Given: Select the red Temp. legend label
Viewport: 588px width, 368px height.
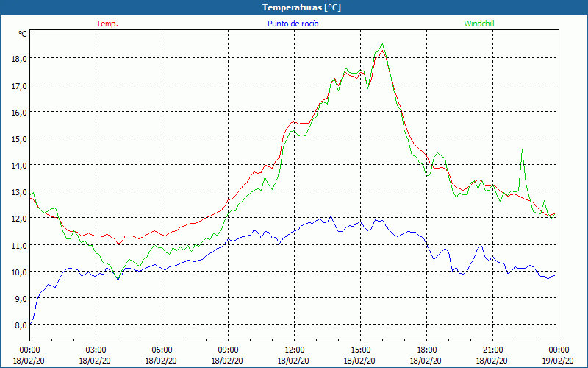Looking at the screenshot, I should click(107, 24).
